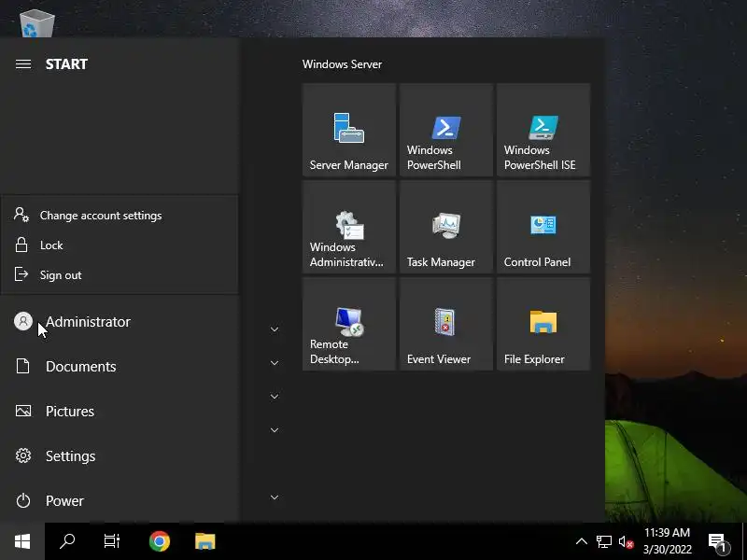The image size is (747, 560).
Task: Open Settings from the Start sidebar
Action: pyautogui.click(x=120, y=455)
